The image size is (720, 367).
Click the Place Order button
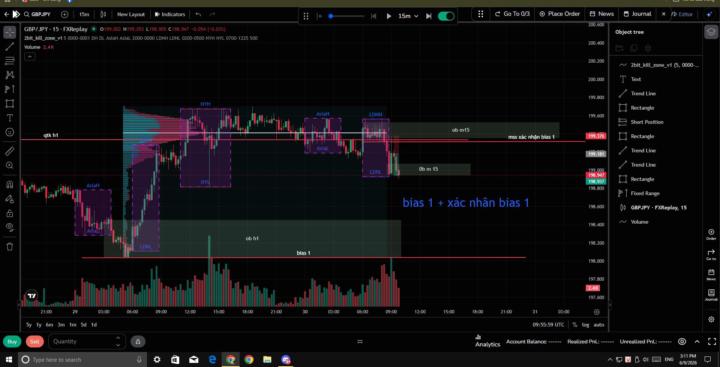coord(559,14)
